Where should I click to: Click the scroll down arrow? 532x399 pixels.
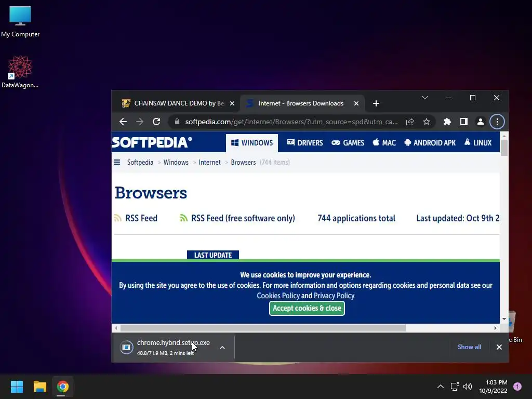[504, 319]
